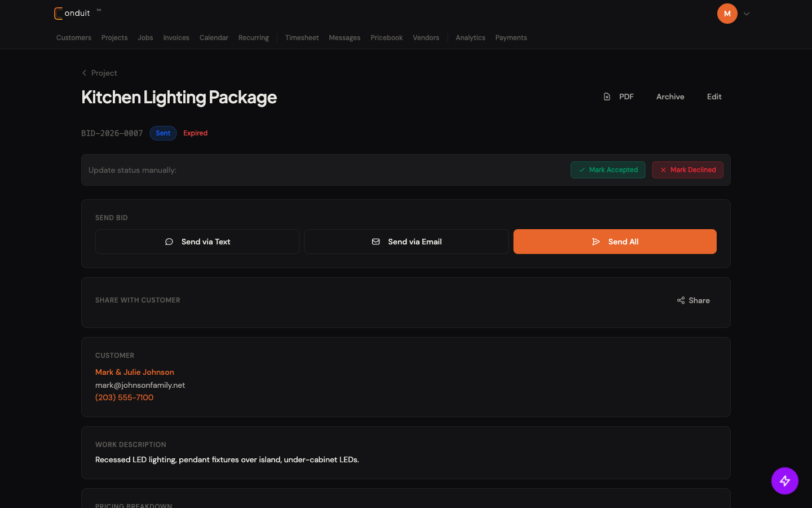Click the chat bubble icon

pos(169,242)
